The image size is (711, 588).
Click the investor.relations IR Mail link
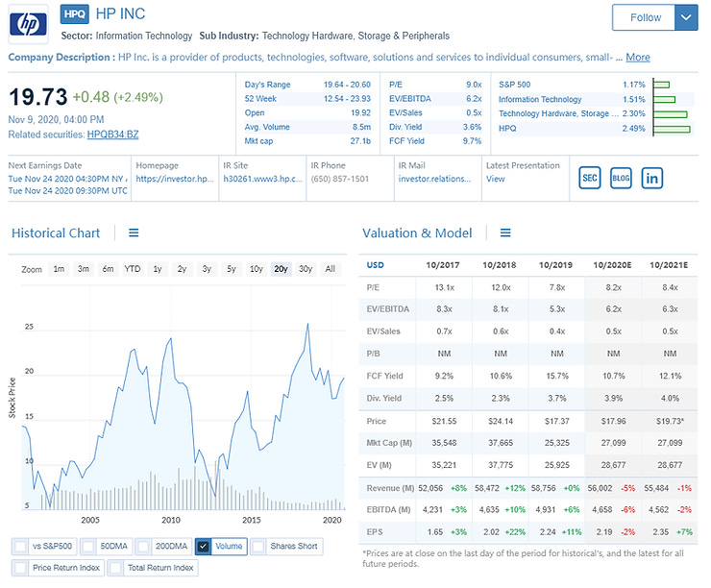pyautogui.click(x=434, y=179)
